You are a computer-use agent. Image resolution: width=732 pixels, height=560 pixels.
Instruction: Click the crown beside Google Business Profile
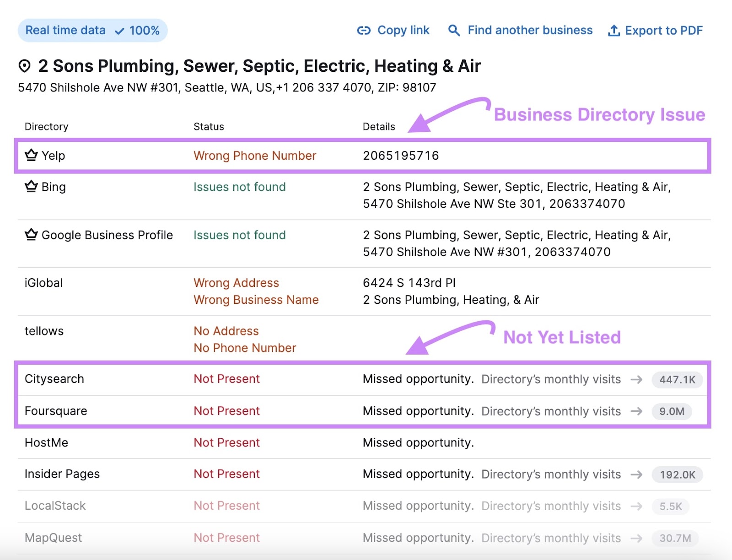click(31, 235)
